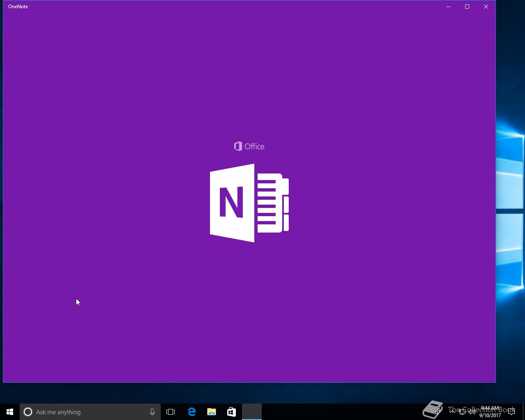
Task: Open the Windows Store taskbar icon
Action: pos(231,412)
